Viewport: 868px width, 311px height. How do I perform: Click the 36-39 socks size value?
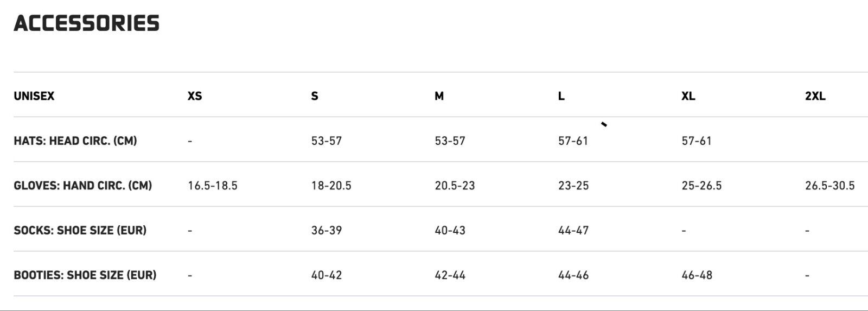[327, 230]
